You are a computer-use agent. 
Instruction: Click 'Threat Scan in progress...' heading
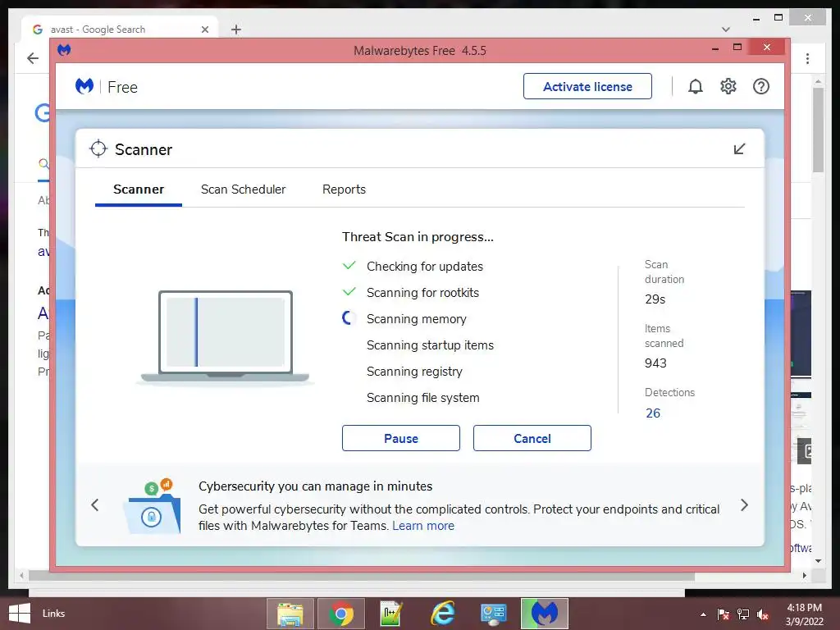coord(418,237)
